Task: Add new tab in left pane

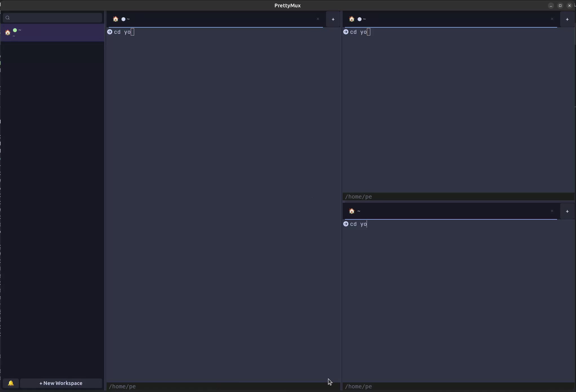Action: tap(333, 19)
